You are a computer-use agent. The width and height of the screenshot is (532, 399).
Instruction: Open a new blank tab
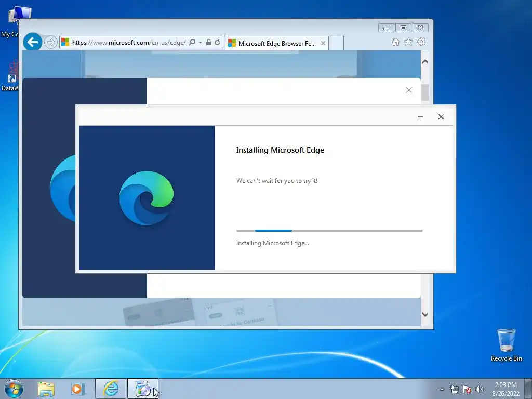336,44
